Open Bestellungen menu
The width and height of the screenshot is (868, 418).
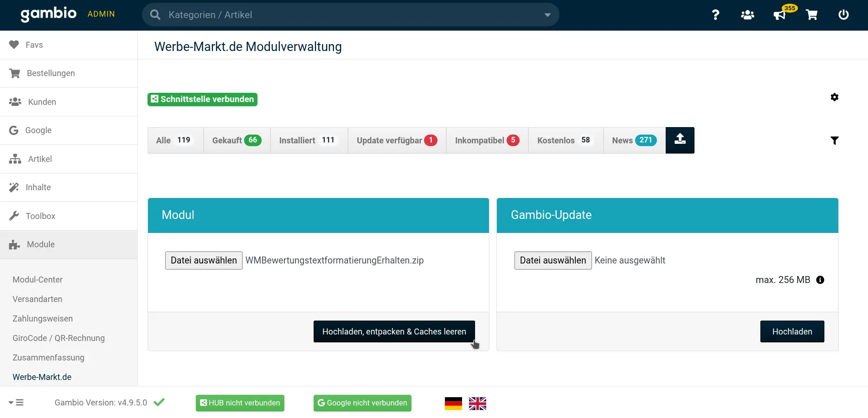click(69, 73)
